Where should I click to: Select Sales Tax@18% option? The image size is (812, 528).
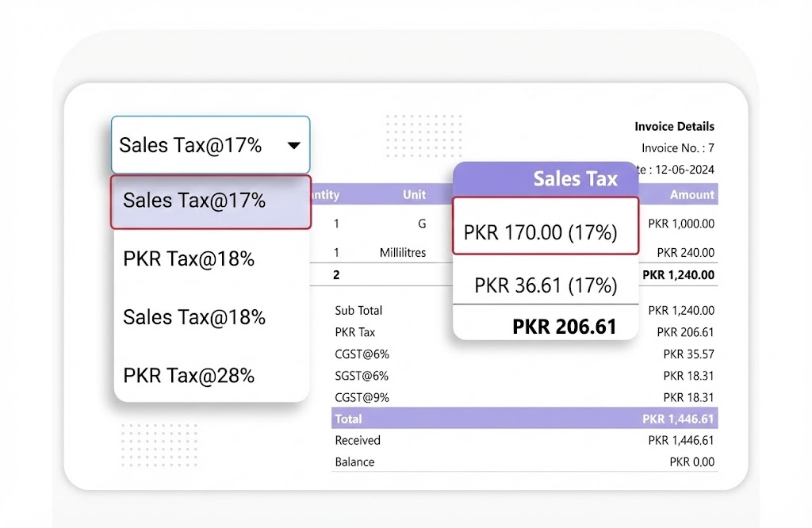coord(194,317)
